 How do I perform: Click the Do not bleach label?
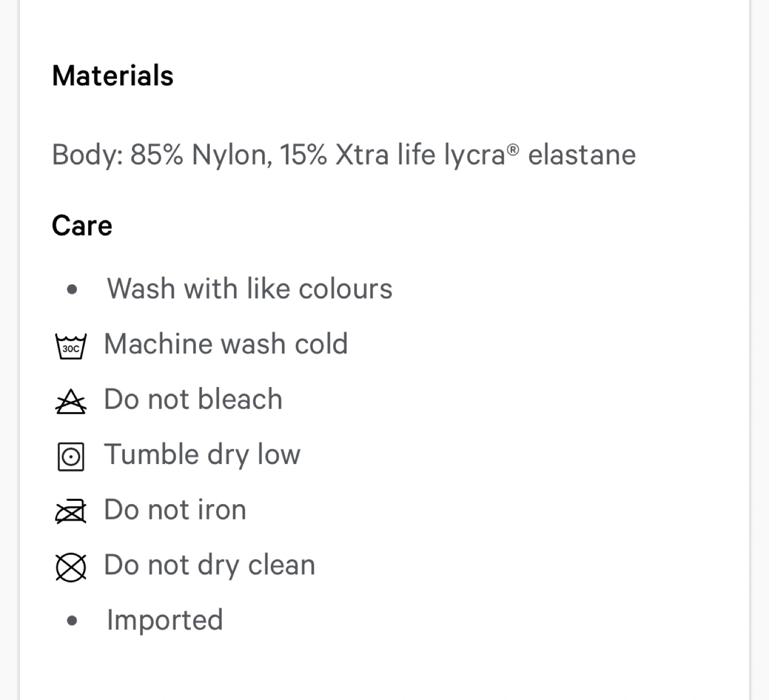pyautogui.click(x=193, y=399)
